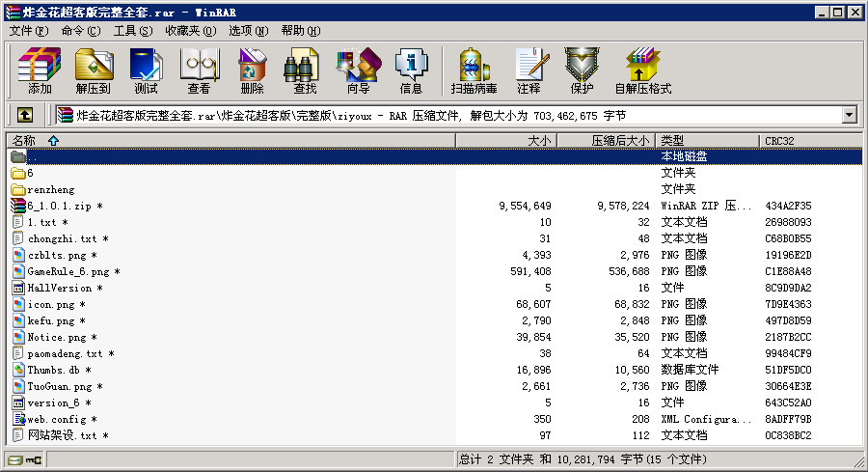Open the 收藏夹 (Favorites) menu

click(x=188, y=31)
